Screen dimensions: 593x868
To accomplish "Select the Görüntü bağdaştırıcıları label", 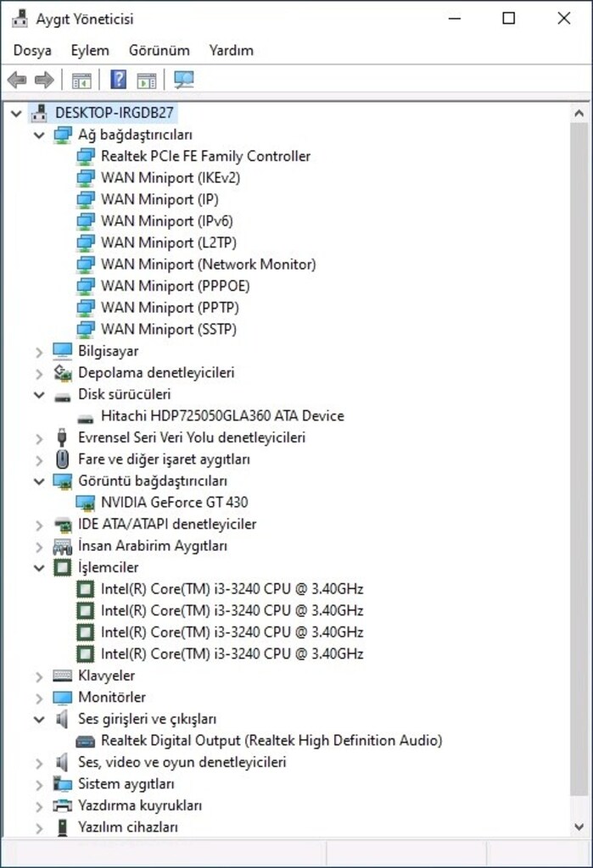I will click(153, 481).
